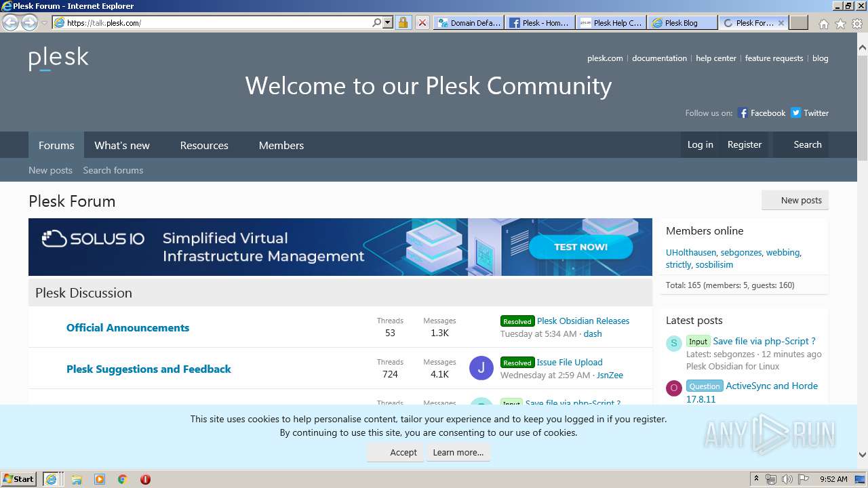Open the plesk.com header link
Image resolution: width=868 pixels, height=488 pixels.
pos(605,58)
